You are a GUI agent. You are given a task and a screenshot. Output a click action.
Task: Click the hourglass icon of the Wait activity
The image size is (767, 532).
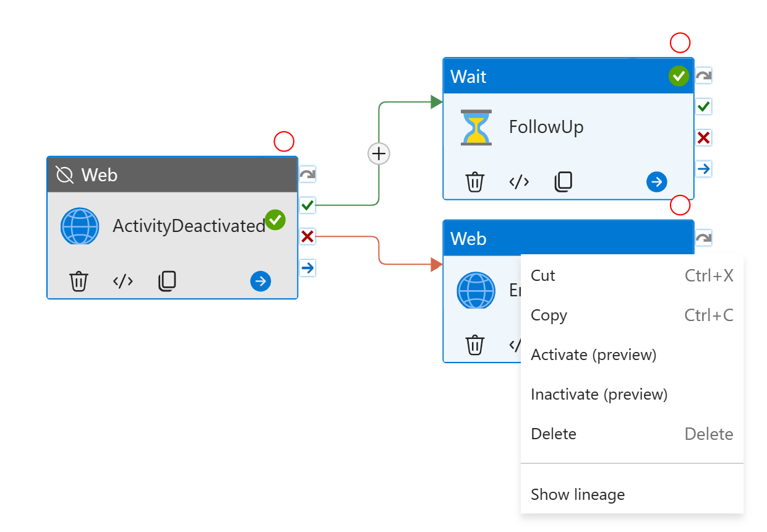click(x=475, y=126)
